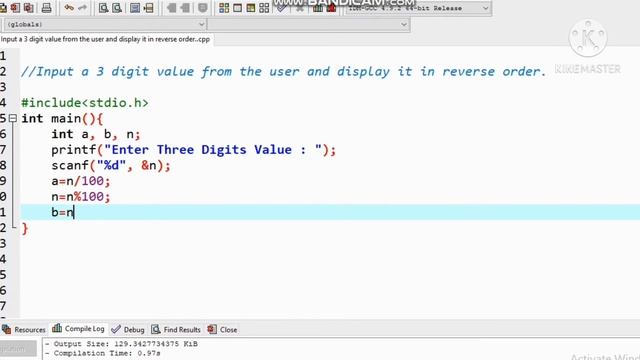Start debugging with the checkmark icon
640x360 pixels.
(281, 8)
